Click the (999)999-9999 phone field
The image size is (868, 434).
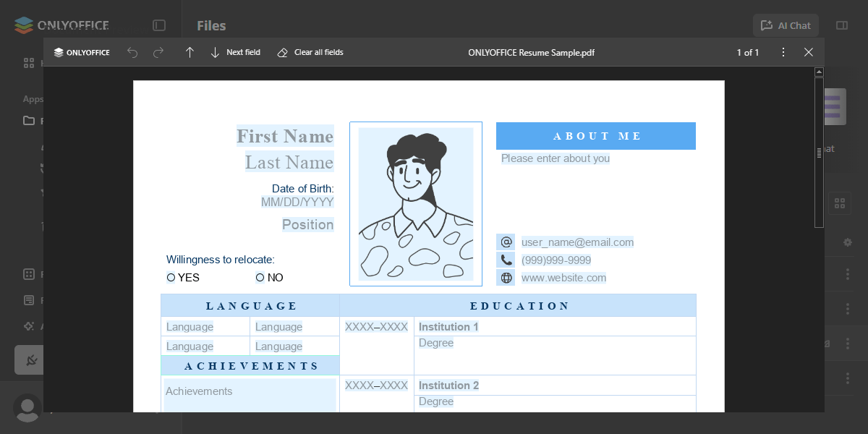(556, 260)
